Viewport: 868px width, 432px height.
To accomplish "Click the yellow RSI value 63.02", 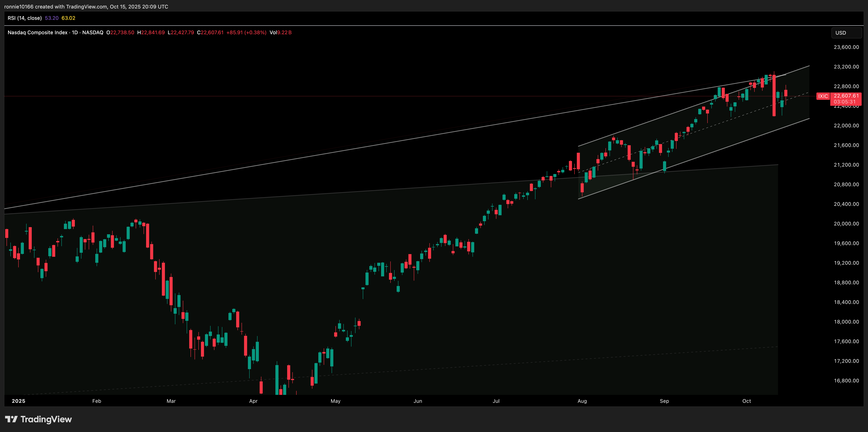I will pyautogui.click(x=68, y=18).
